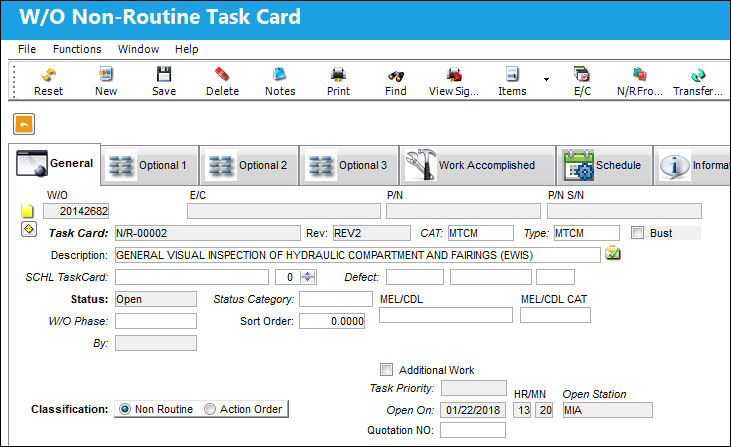Click the Quotation NO field
Image resolution: width=731 pixels, height=447 pixels.
tap(473, 430)
